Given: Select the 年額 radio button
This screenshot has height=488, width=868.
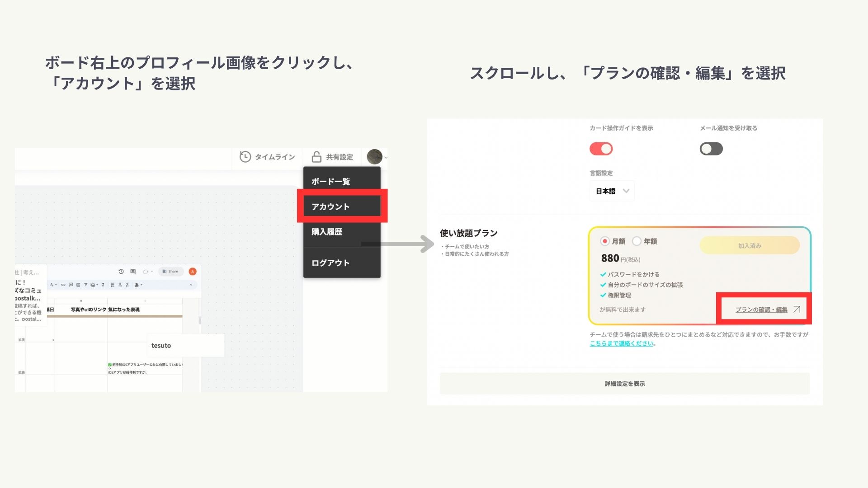Looking at the screenshot, I should pos(637,241).
